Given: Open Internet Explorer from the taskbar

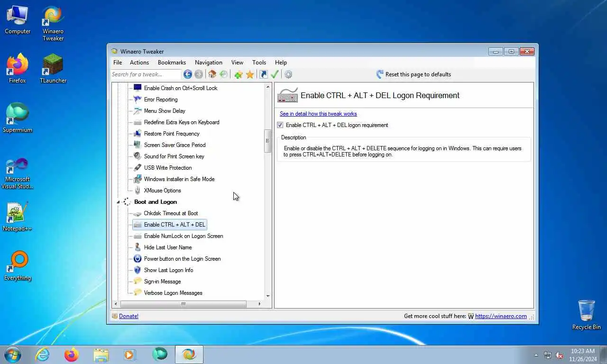Looking at the screenshot, I should point(43,355).
